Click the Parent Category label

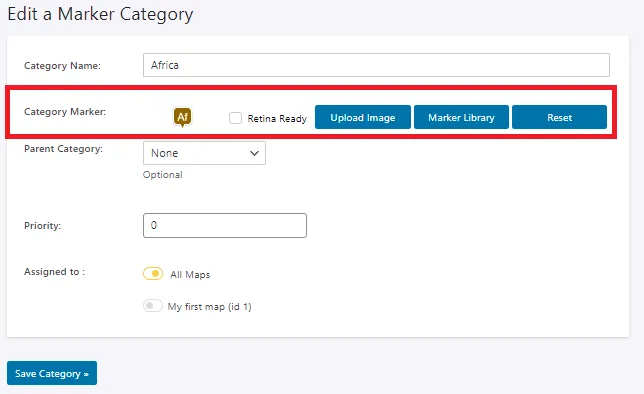[x=63, y=149]
